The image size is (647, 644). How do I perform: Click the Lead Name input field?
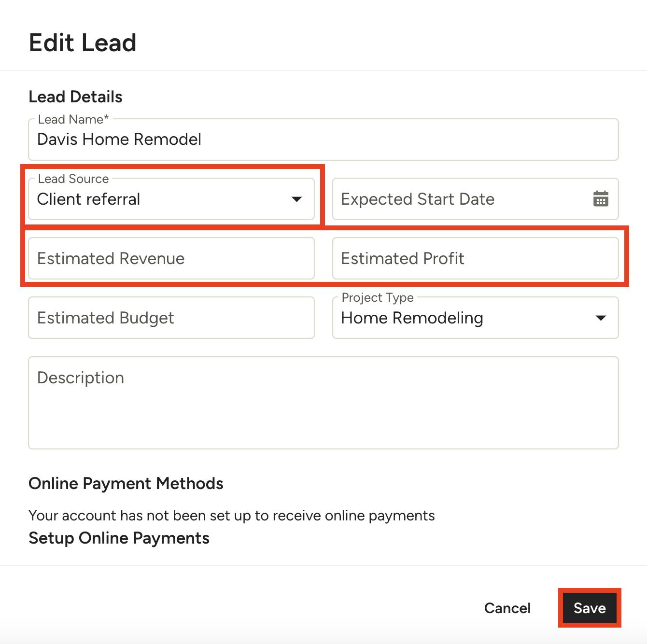[x=323, y=140]
